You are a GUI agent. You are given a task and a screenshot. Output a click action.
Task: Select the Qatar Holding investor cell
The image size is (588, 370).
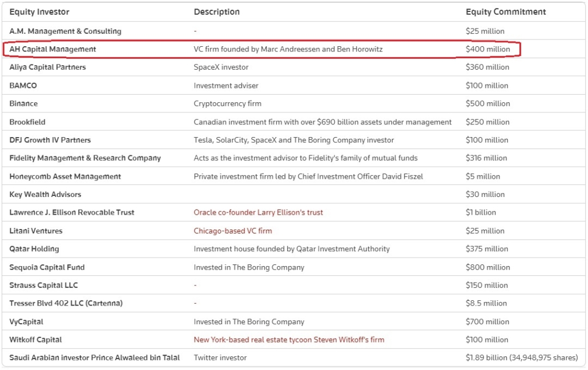point(34,249)
